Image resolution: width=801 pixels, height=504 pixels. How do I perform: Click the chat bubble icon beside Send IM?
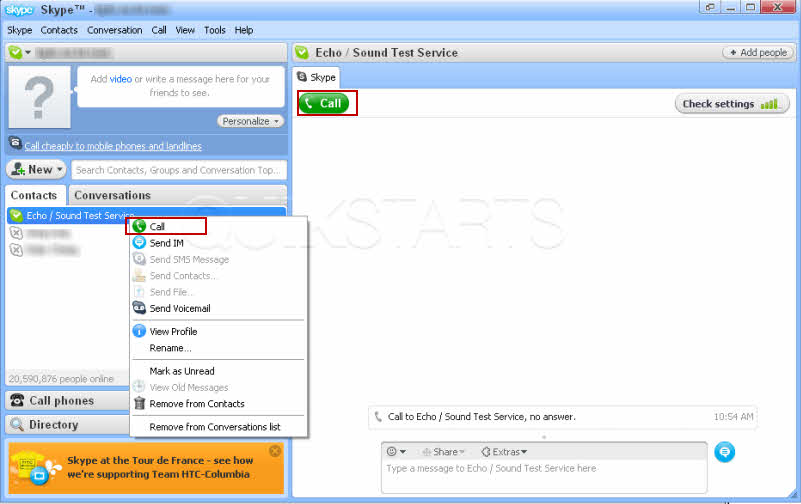pyautogui.click(x=139, y=243)
